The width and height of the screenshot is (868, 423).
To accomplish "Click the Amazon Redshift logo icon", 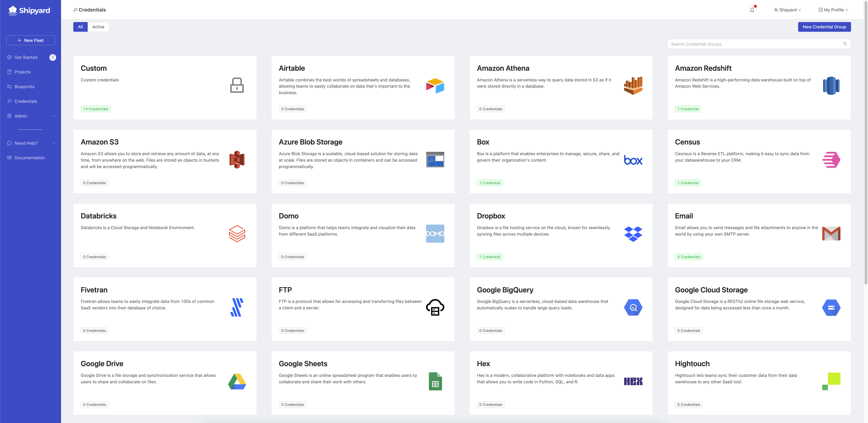I will [831, 86].
